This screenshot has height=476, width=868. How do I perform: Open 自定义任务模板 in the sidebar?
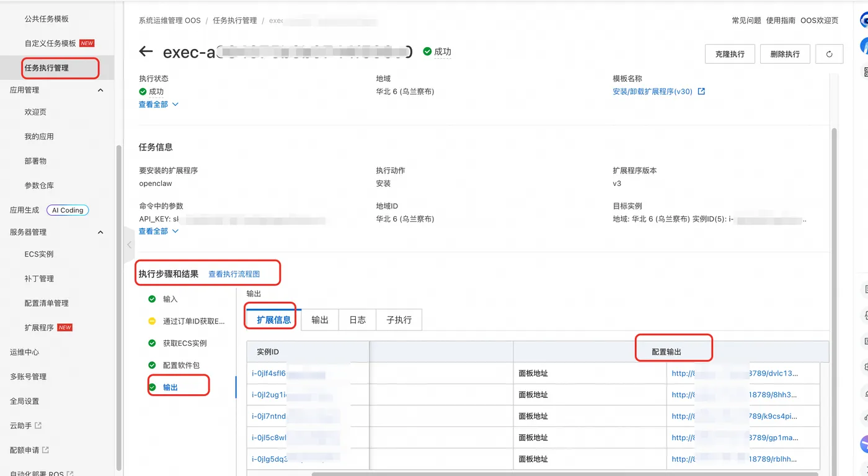tap(50, 43)
